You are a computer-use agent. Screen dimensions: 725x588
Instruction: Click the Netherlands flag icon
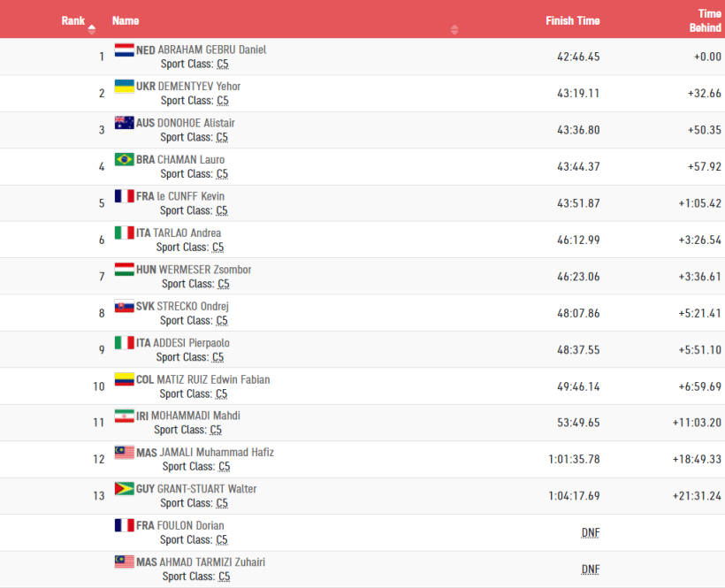coord(125,50)
